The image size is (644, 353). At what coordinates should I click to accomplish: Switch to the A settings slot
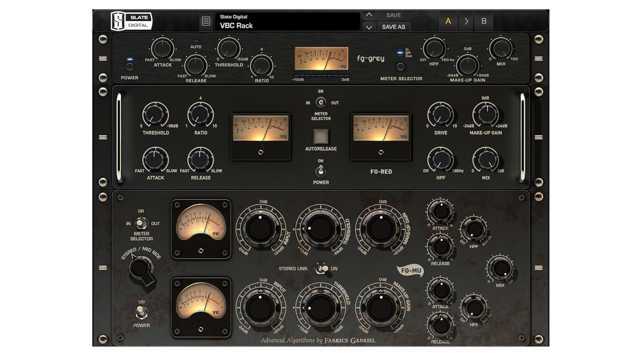(448, 21)
